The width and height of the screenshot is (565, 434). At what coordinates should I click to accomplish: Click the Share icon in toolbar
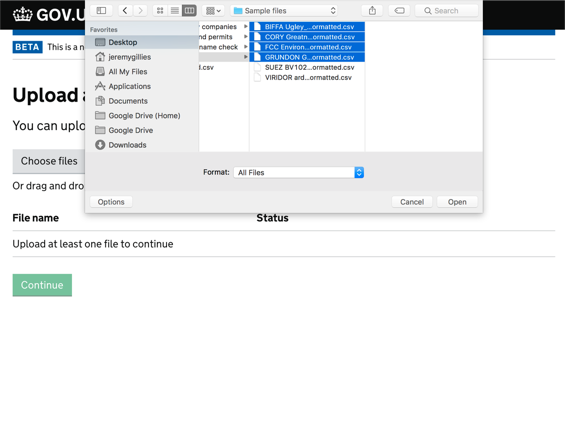(x=372, y=10)
